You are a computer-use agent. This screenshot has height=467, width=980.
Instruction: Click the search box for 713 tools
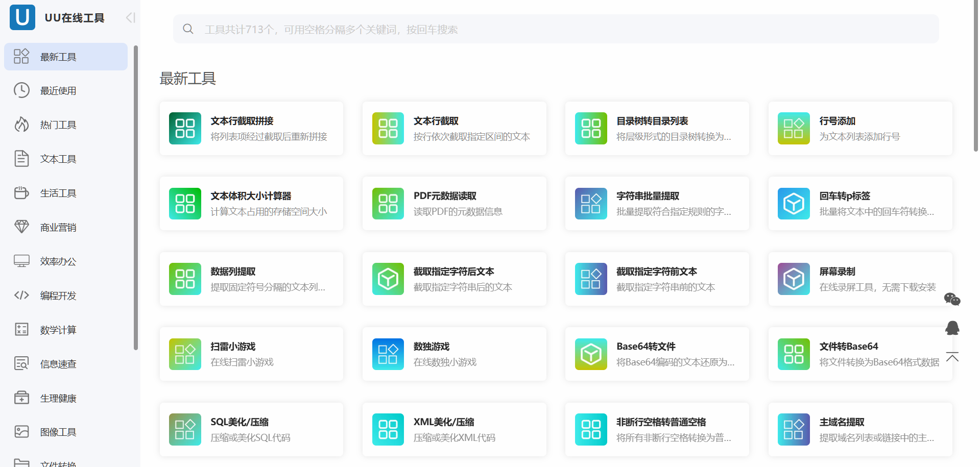point(556,29)
